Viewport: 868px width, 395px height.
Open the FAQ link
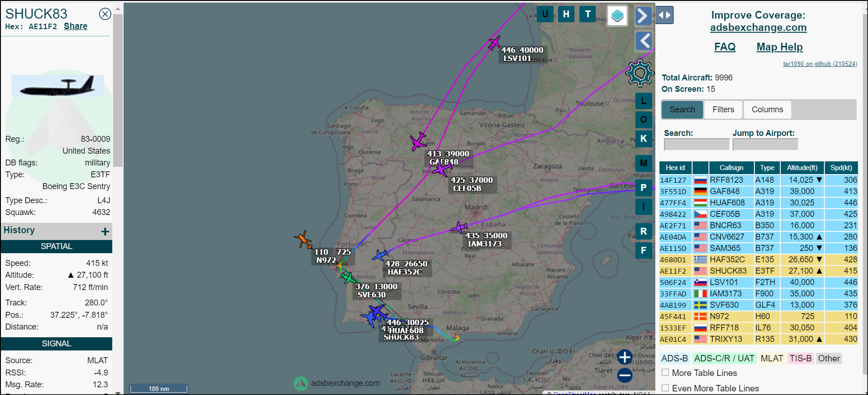[x=725, y=47]
